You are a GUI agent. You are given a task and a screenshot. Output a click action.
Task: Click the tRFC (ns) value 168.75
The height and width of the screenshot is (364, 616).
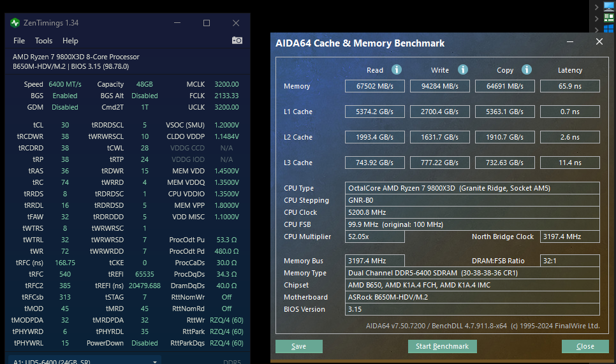pyautogui.click(x=65, y=263)
